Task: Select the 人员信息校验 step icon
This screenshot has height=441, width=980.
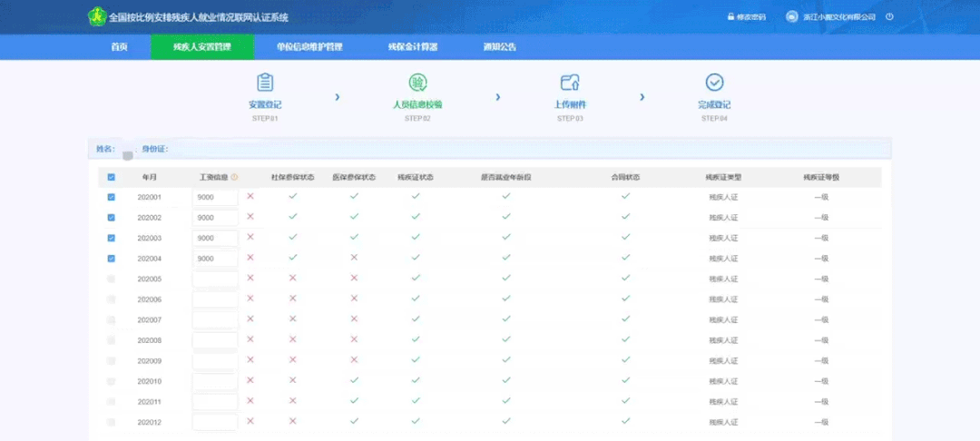Action: click(x=417, y=83)
